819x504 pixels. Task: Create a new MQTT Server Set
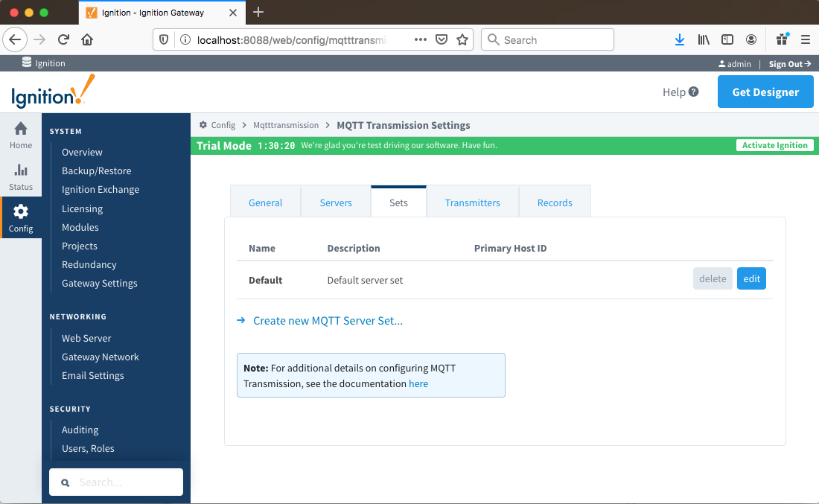tap(328, 321)
